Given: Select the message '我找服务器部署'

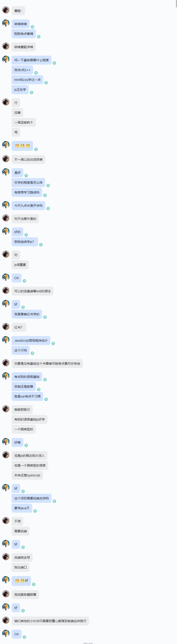Looking at the screenshot, I should point(25,594).
